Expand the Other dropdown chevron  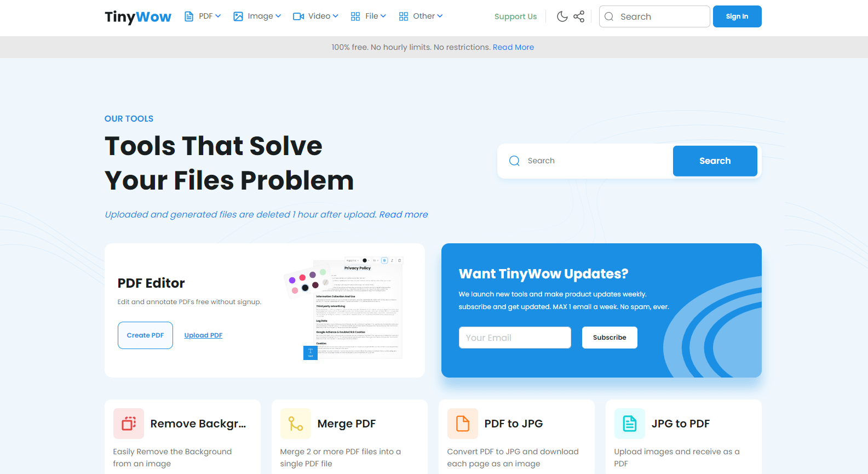pos(440,16)
